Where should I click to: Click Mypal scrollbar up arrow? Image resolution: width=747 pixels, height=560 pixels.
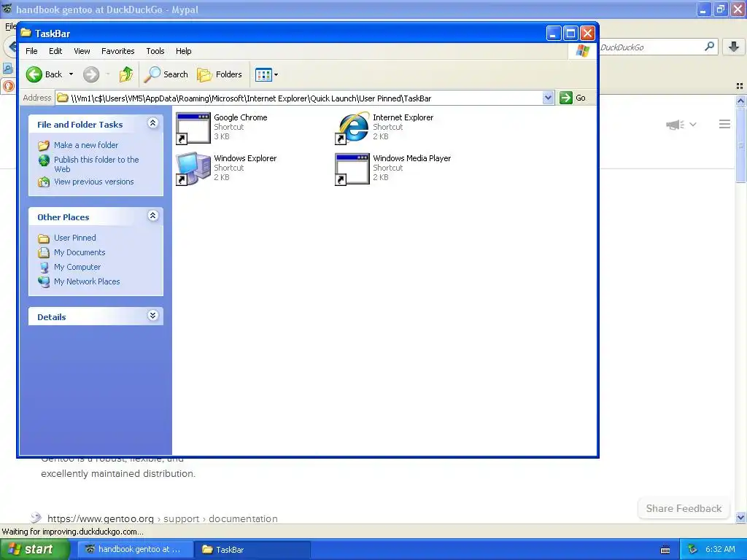coord(740,101)
